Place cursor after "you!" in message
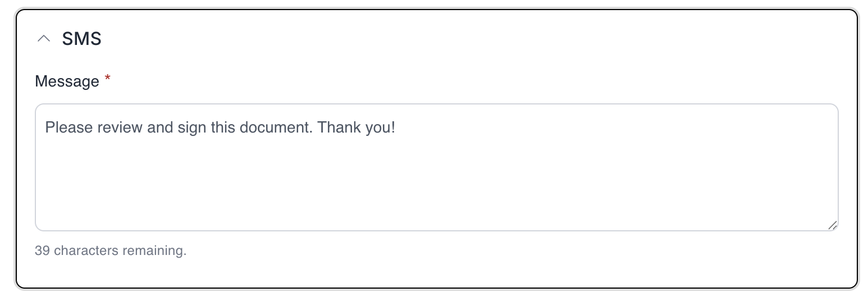This screenshot has width=868, height=301. coord(396,127)
